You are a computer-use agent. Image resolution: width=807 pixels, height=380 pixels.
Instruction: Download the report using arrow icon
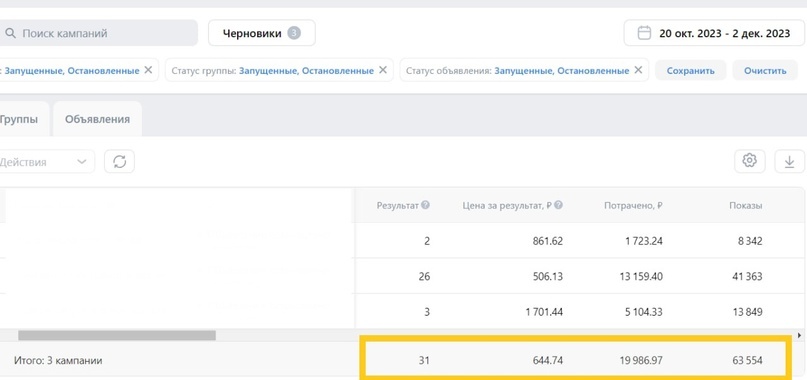point(789,162)
